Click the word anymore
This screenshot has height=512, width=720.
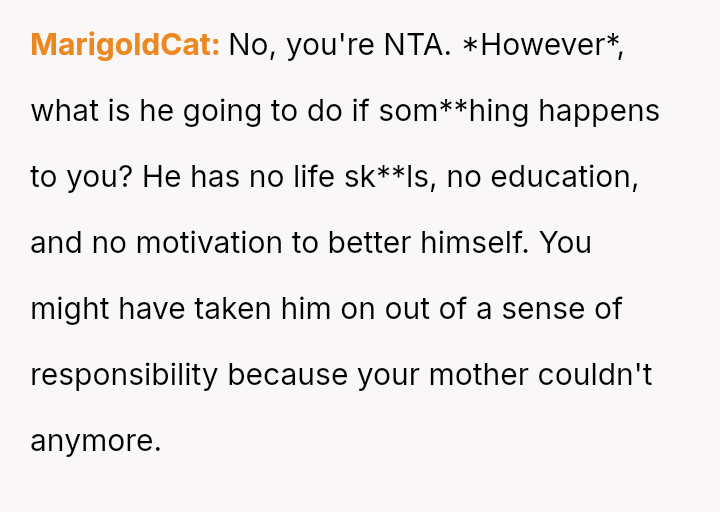coord(96,441)
